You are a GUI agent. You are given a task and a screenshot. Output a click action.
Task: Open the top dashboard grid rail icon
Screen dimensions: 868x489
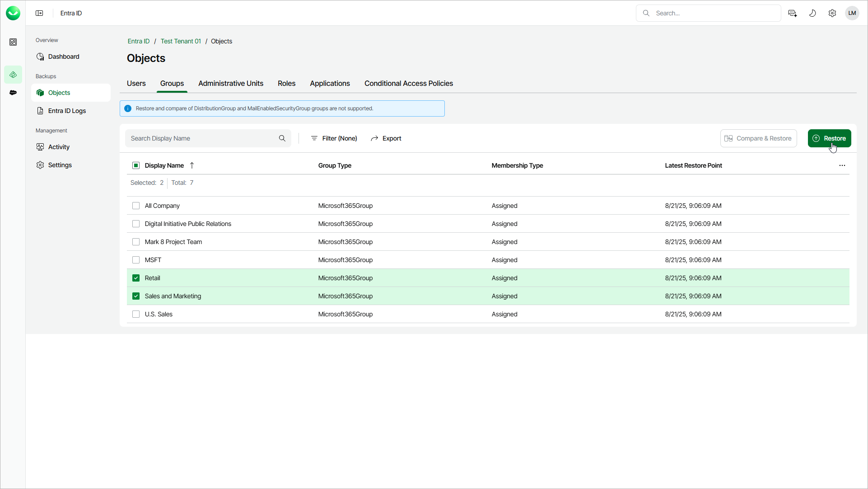point(13,42)
